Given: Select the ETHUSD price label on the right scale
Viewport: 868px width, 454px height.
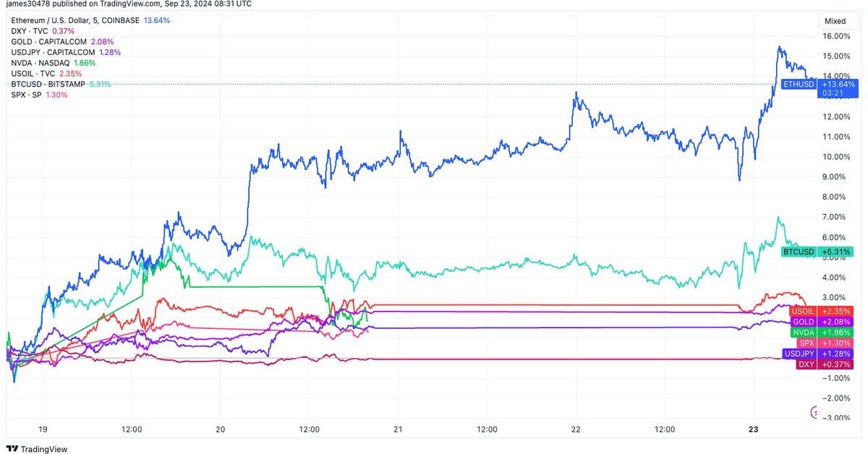Looking at the screenshot, I should [798, 84].
